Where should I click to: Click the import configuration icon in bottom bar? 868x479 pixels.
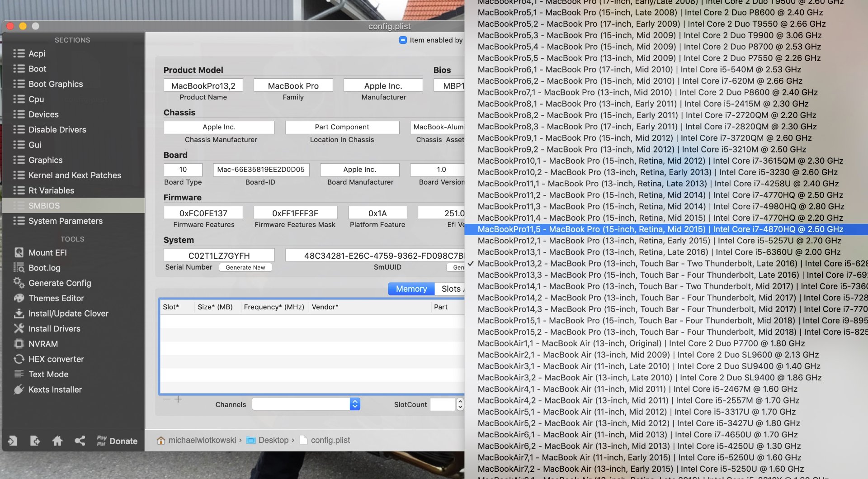point(13,441)
